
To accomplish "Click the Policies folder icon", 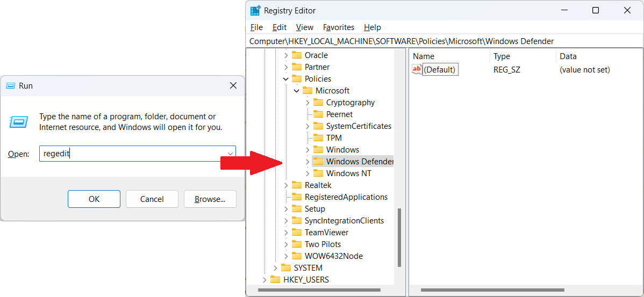I will click(x=297, y=79).
